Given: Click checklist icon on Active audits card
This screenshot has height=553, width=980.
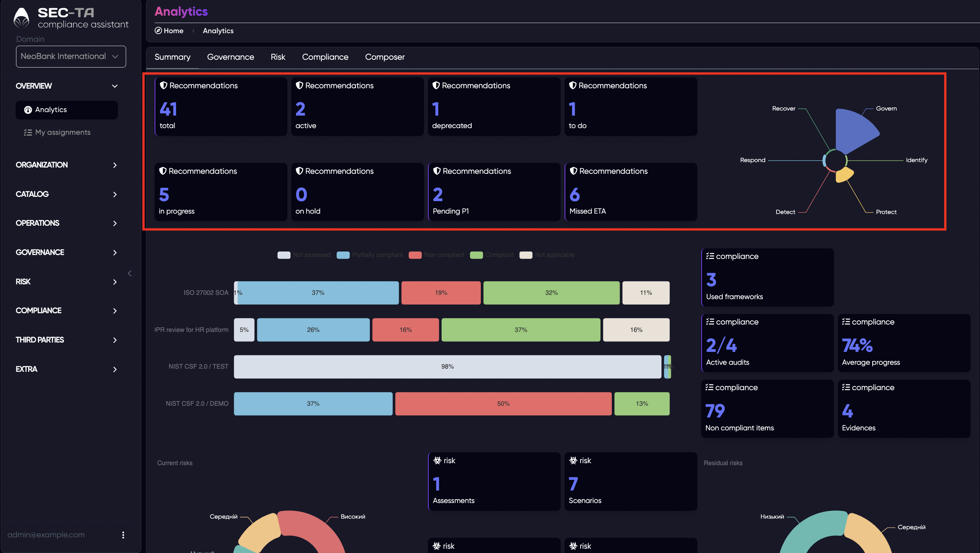Looking at the screenshot, I should [x=710, y=322].
